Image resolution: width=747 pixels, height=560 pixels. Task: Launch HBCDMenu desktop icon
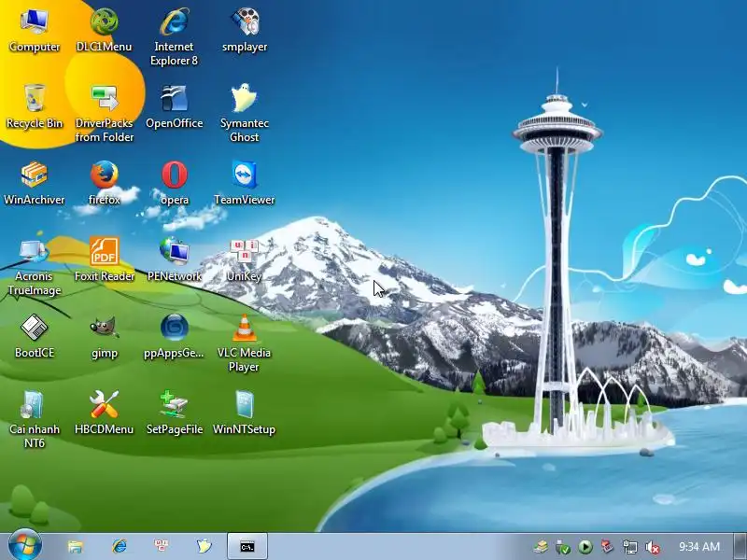(104, 413)
